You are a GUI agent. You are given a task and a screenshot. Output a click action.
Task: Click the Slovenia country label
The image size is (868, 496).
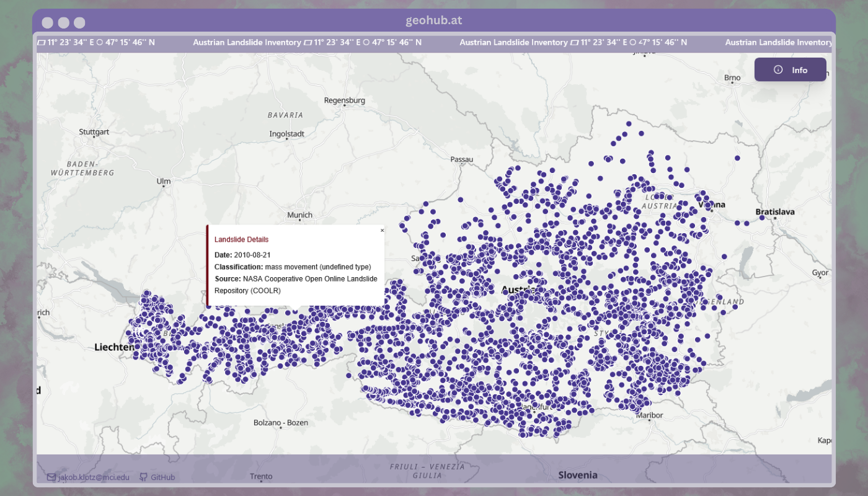tap(578, 475)
